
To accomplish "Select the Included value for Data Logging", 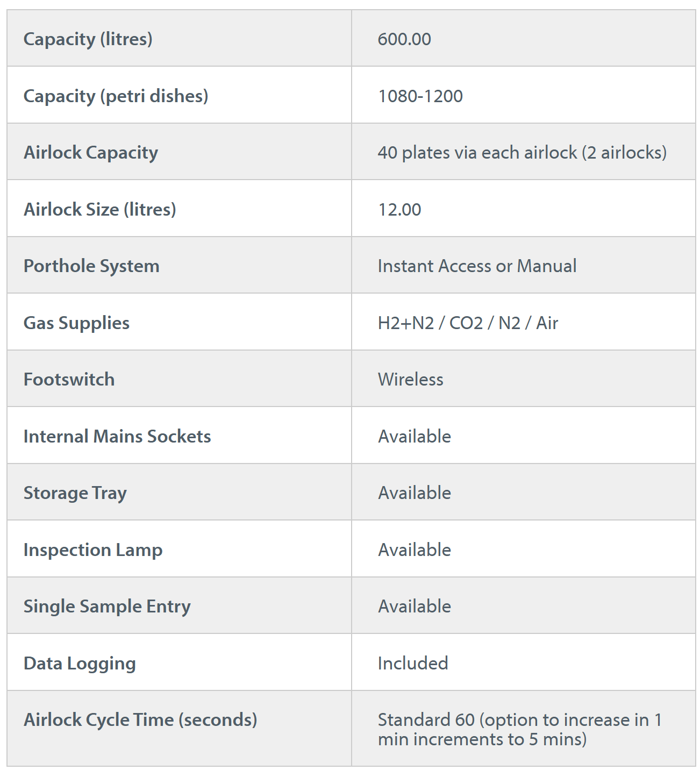I will [413, 664].
